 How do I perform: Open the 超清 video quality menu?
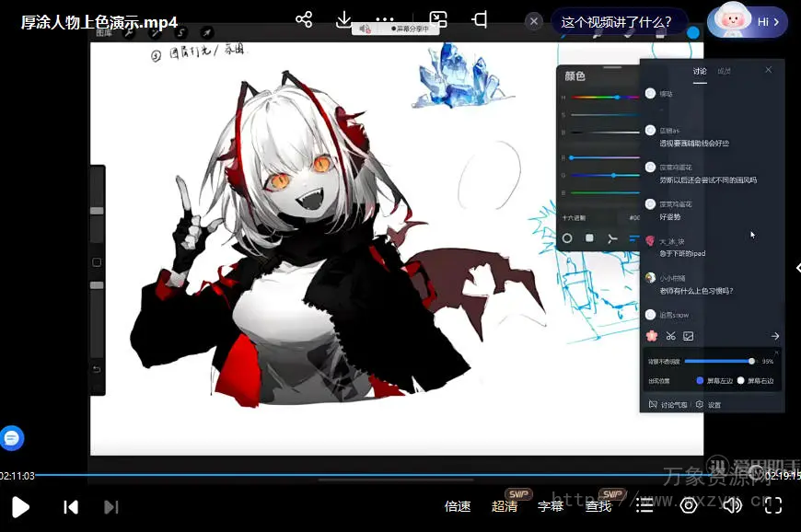pos(505,505)
